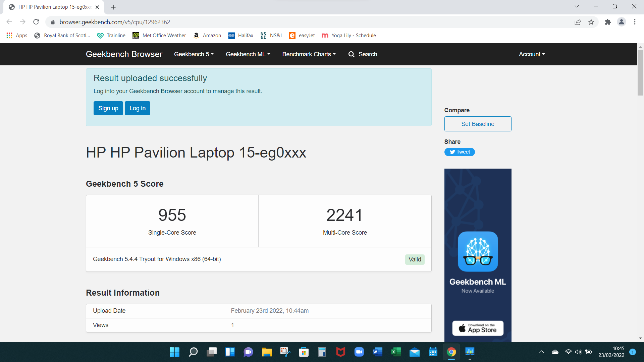Switch to Google Chrome on the taskbar
This screenshot has height=362, width=644.
(451, 352)
